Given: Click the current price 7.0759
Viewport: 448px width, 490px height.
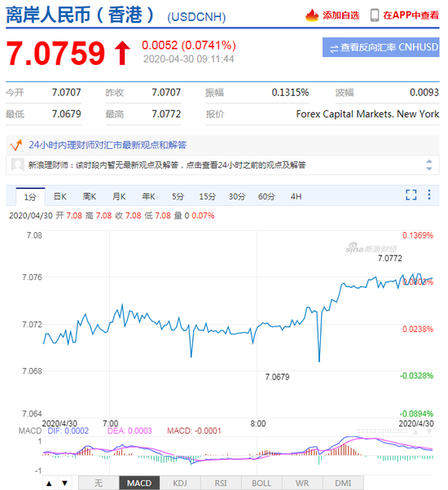Looking at the screenshot, I should (55, 53).
